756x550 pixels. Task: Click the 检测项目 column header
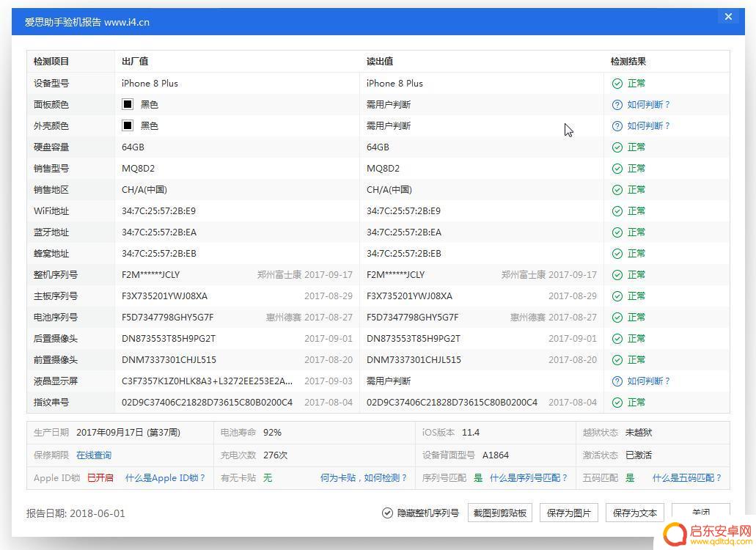coord(51,61)
